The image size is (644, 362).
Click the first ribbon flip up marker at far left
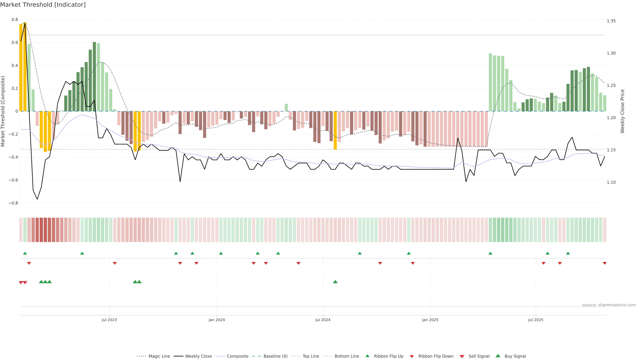(x=25, y=253)
